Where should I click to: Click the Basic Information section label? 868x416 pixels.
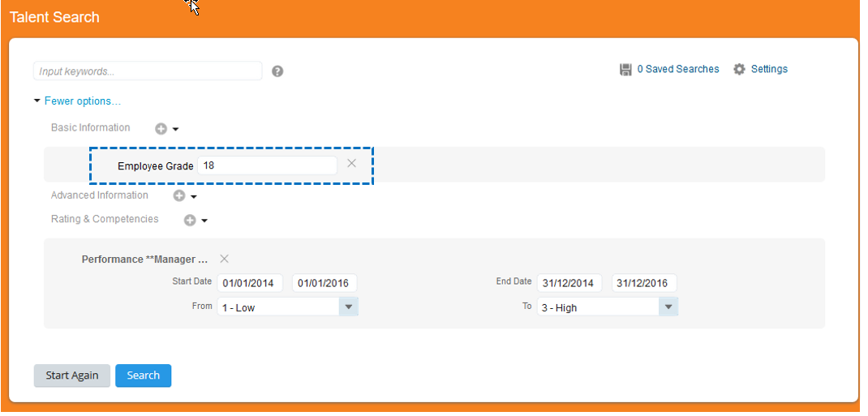(90, 128)
